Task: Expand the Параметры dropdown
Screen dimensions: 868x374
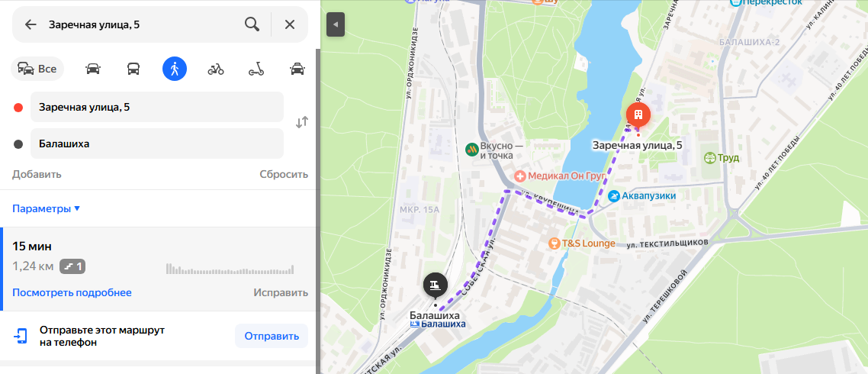Action: pos(47,209)
